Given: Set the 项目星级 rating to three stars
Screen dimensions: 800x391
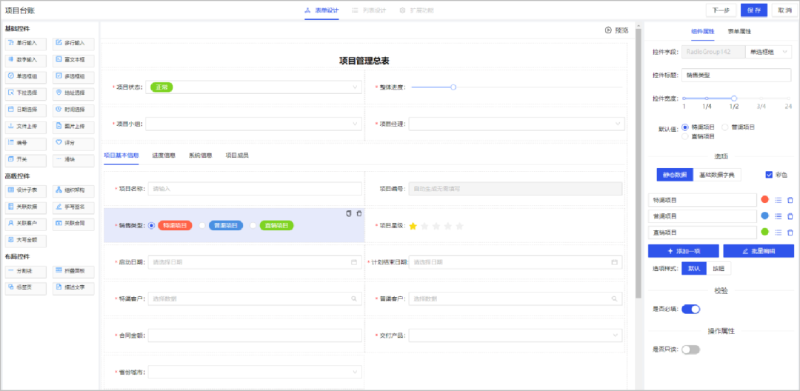Looking at the screenshot, I should coord(436,226).
